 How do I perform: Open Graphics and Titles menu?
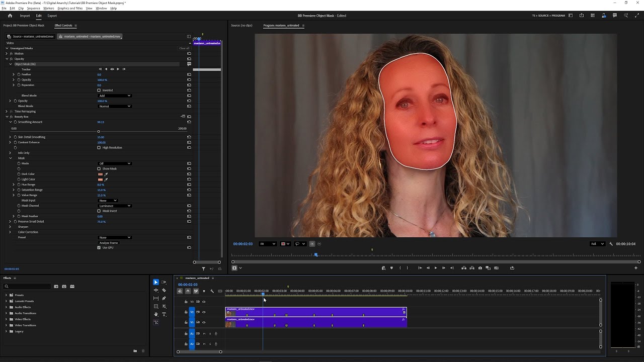pos(70,9)
